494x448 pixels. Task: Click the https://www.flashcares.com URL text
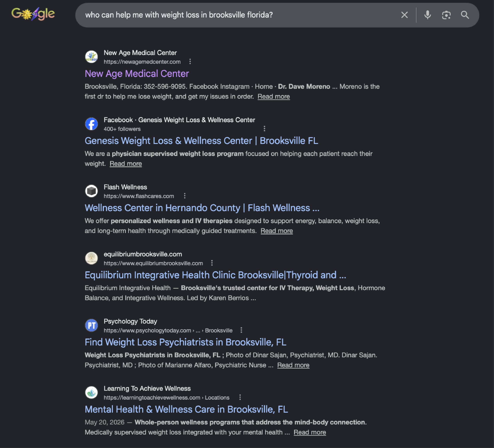coord(139,196)
